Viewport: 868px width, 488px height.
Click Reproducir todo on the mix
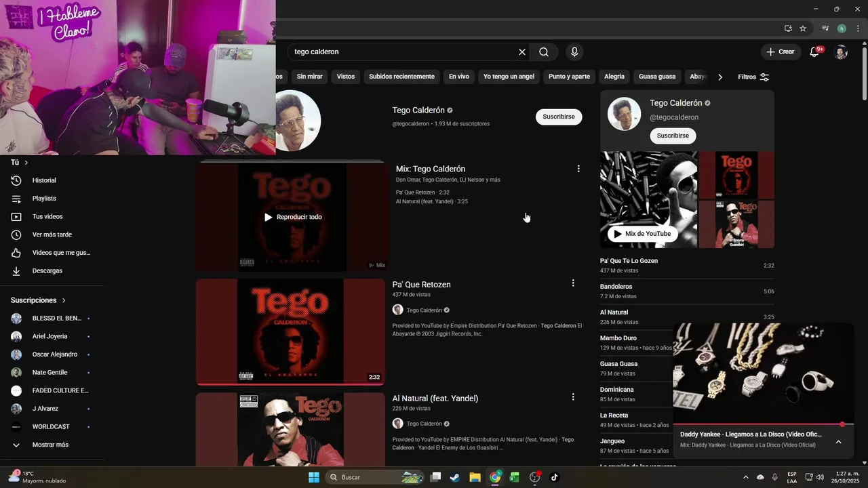click(293, 217)
